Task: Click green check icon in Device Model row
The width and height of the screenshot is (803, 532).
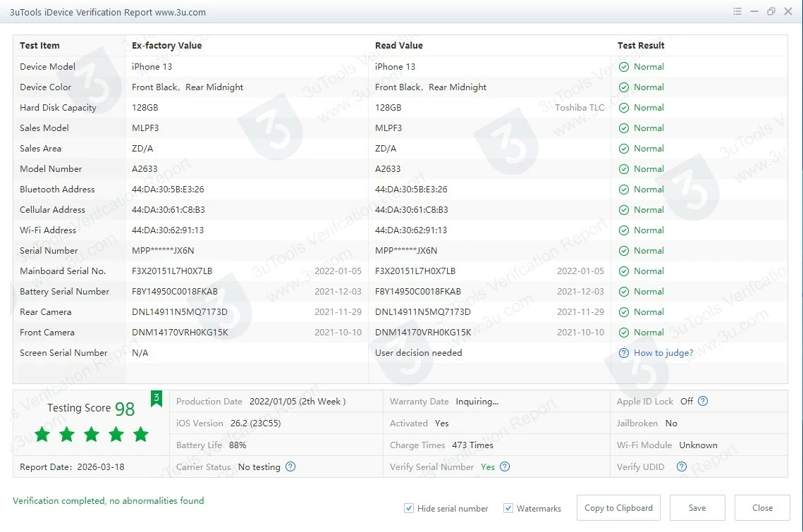Action: click(x=624, y=67)
